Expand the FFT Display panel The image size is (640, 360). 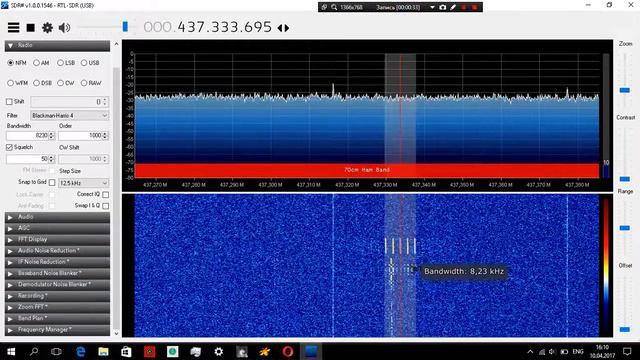[x=57, y=240]
